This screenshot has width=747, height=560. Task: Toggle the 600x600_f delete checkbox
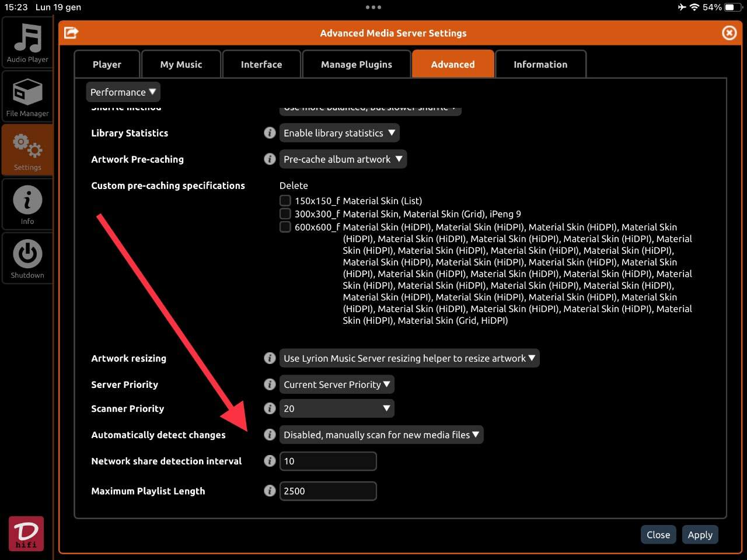coord(285,227)
